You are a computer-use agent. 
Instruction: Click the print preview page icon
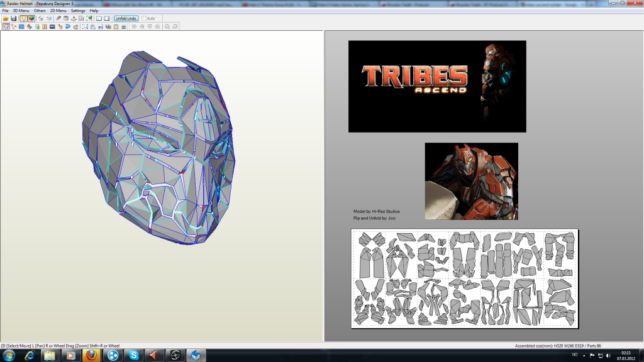tap(116, 26)
